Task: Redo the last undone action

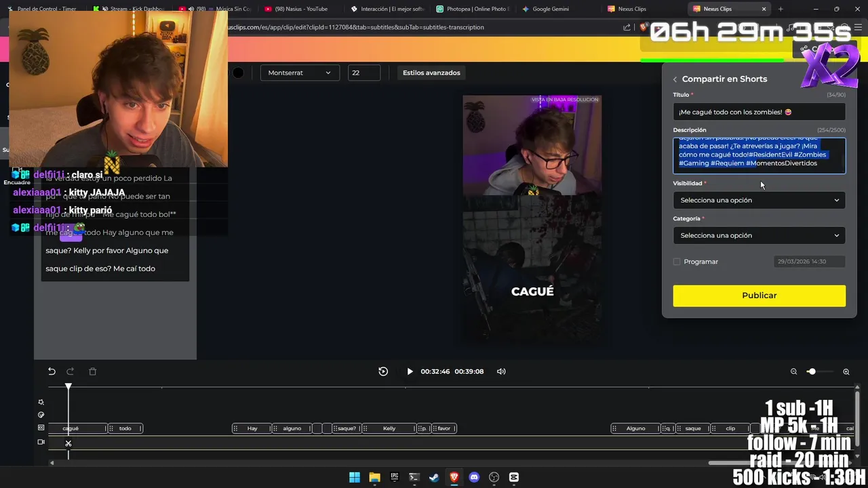Action: point(70,371)
